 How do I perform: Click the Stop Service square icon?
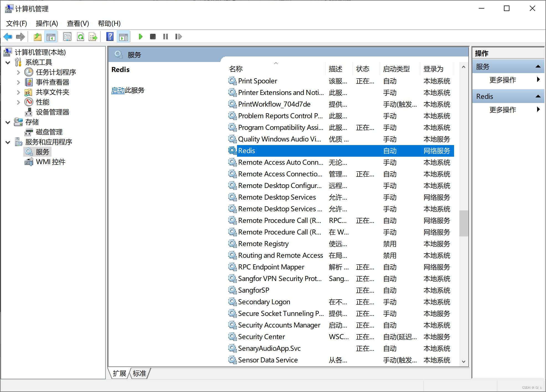pyautogui.click(x=153, y=37)
